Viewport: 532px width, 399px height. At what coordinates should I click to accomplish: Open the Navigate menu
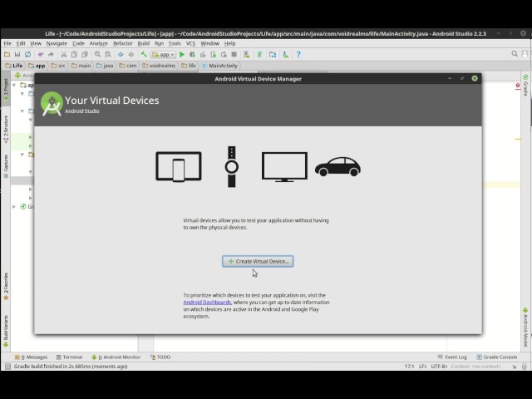coord(57,43)
